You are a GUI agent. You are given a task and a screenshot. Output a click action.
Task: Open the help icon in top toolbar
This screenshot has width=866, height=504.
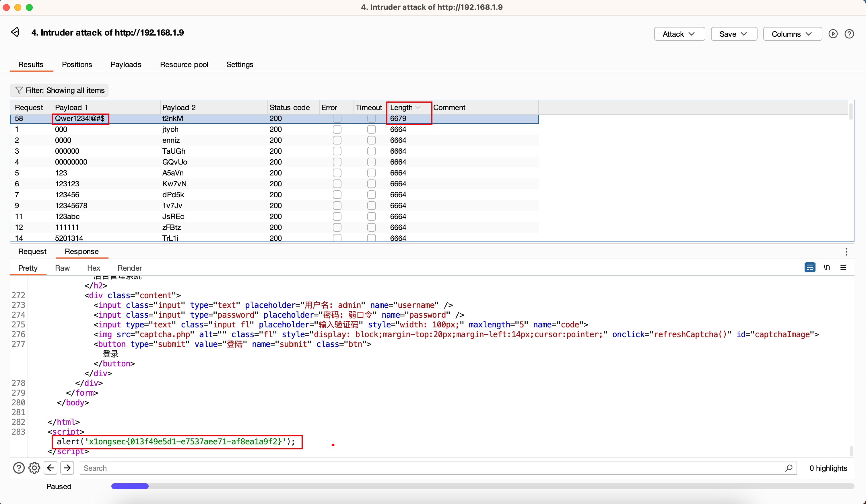849,34
